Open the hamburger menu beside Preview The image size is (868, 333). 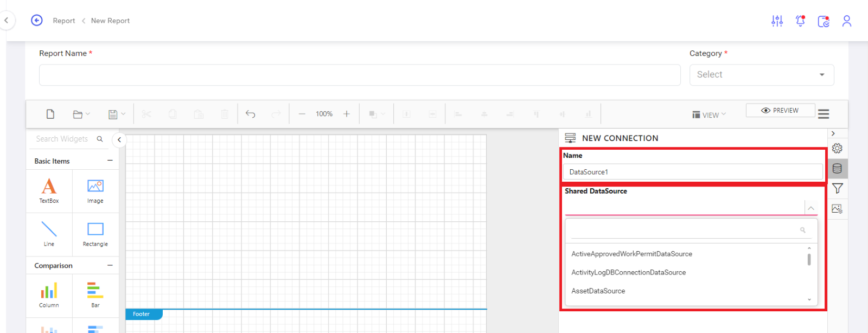pos(824,114)
